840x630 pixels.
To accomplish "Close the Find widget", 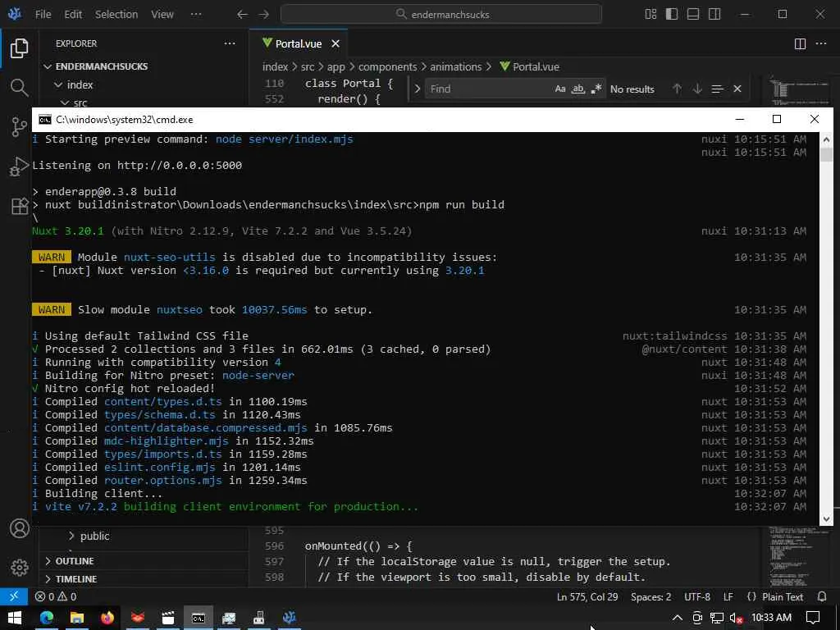I will point(737,89).
